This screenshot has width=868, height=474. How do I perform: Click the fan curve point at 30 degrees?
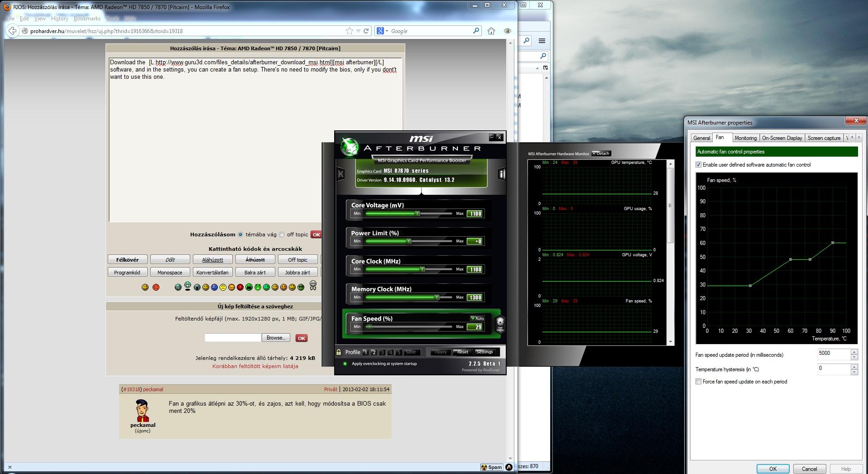click(x=750, y=286)
